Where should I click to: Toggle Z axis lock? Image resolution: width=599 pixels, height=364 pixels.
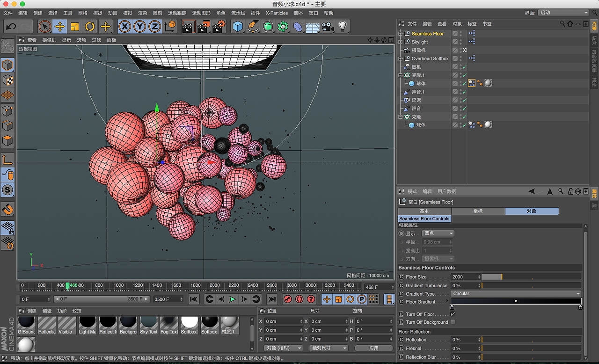point(155,27)
